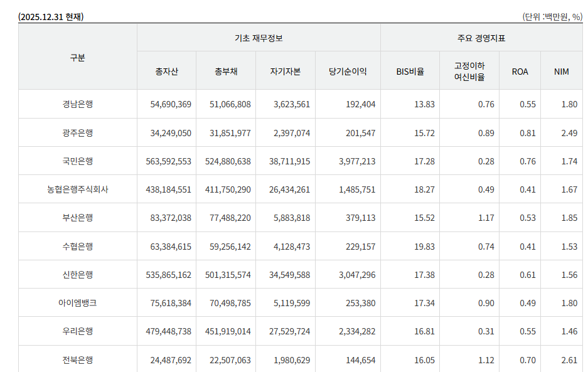The image size is (588, 372).
Task: Click 신한은행 net income 3,047,296
Action: tap(357, 275)
